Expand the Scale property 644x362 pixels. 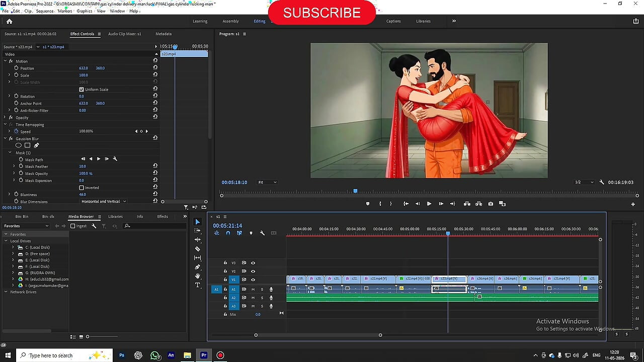(x=9, y=75)
